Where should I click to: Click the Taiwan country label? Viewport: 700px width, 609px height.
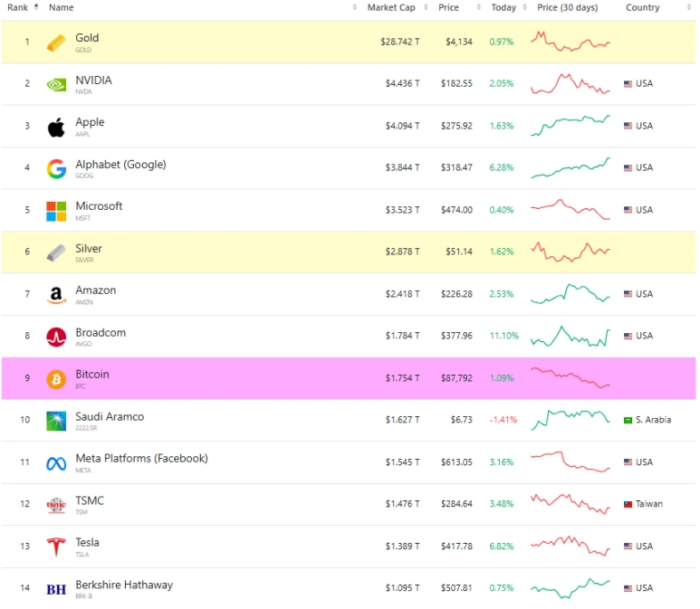point(649,504)
